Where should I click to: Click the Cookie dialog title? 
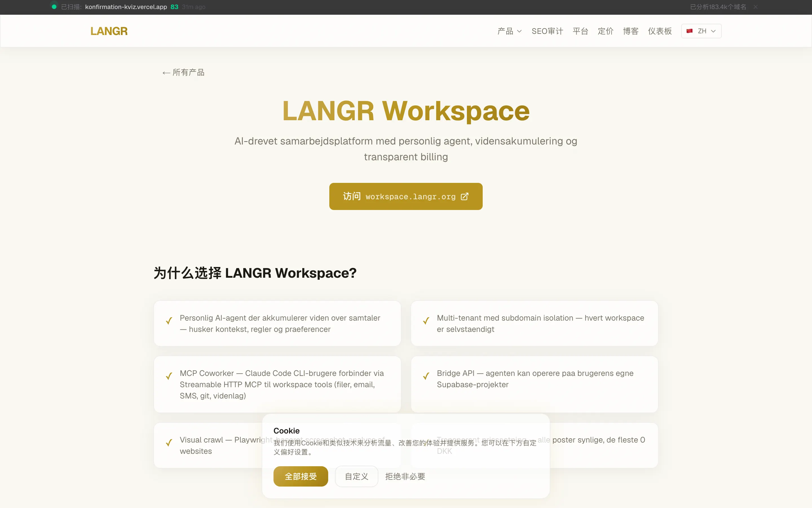click(286, 430)
